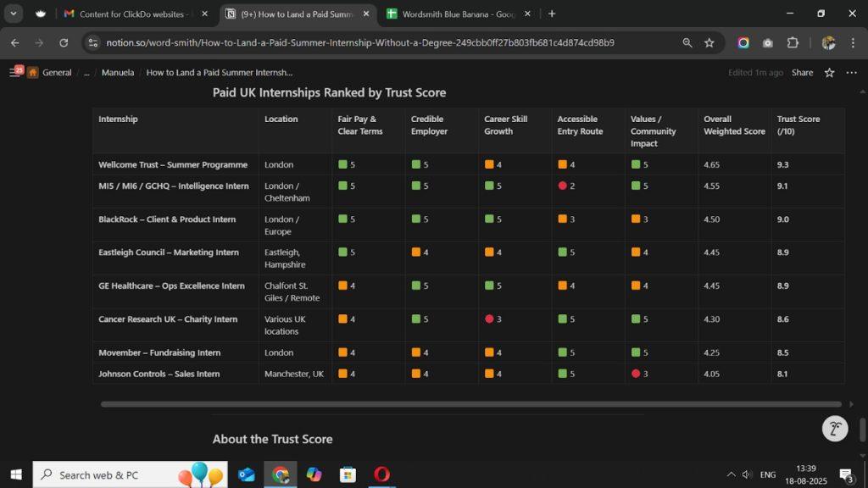
Task: Close the Wordsmith Blue Banana tab
Action: pyautogui.click(x=527, y=14)
